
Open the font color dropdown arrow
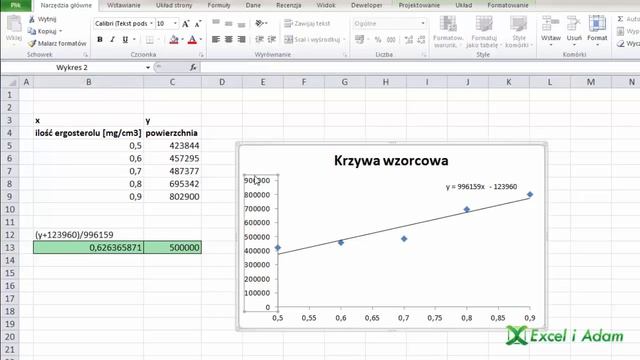(x=201, y=40)
